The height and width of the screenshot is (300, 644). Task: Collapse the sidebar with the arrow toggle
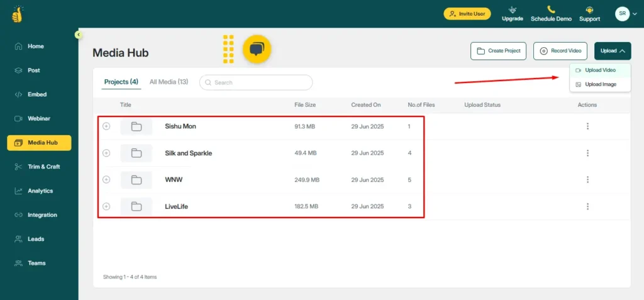click(x=79, y=35)
